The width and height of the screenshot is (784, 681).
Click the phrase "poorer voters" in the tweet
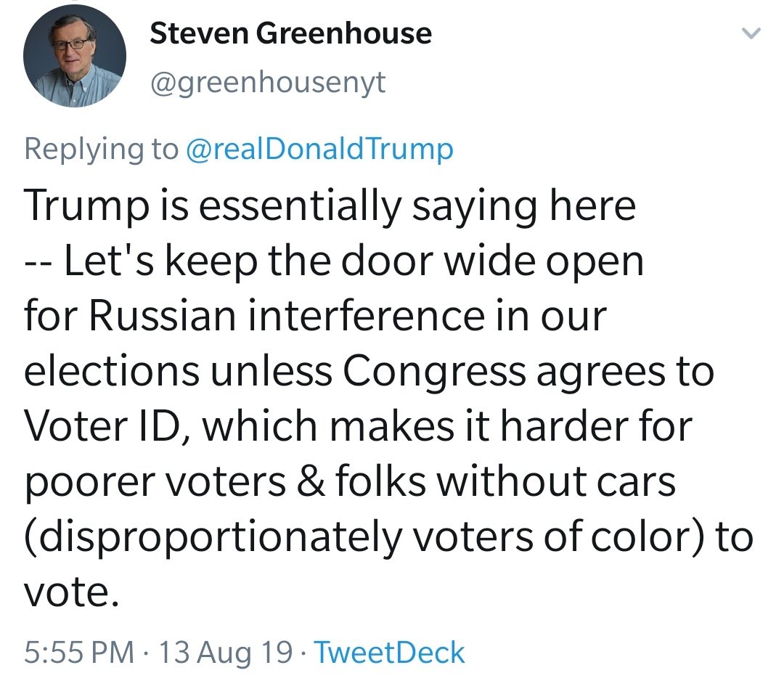pos(155,481)
